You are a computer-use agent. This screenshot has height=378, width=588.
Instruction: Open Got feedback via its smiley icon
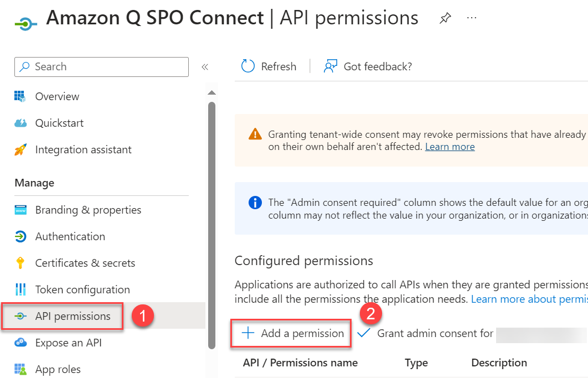[330, 66]
